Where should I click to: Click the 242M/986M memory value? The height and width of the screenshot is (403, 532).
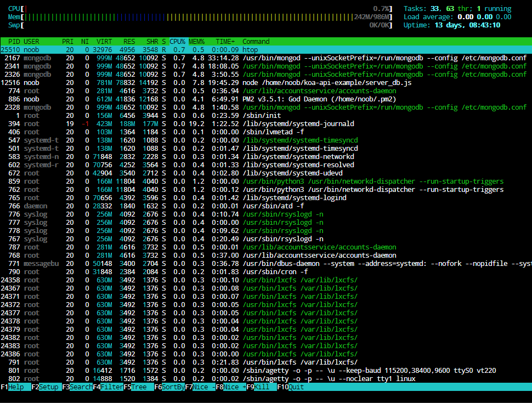[x=371, y=16]
